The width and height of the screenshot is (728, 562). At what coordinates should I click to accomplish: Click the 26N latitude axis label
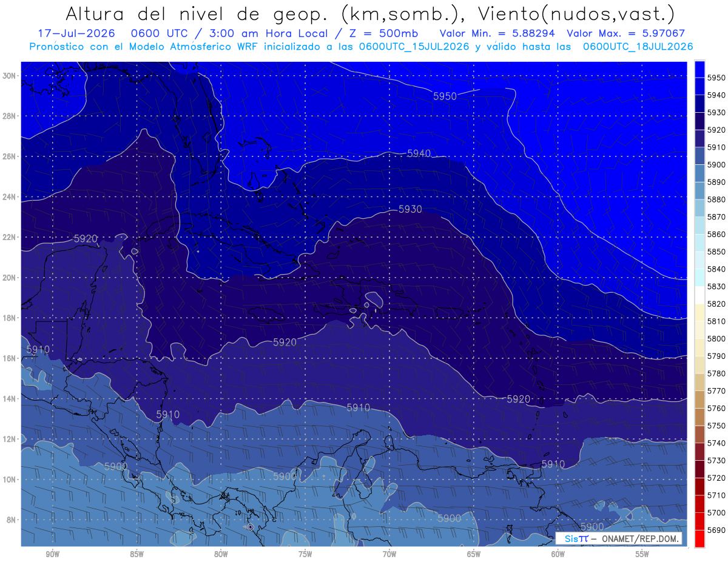pyautogui.click(x=10, y=156)
